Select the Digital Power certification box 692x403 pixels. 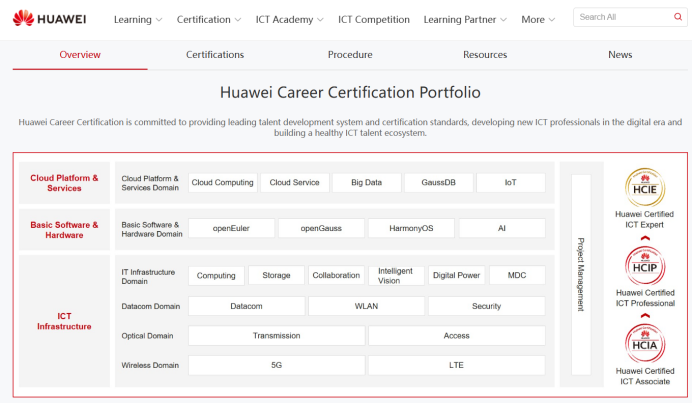456,275
